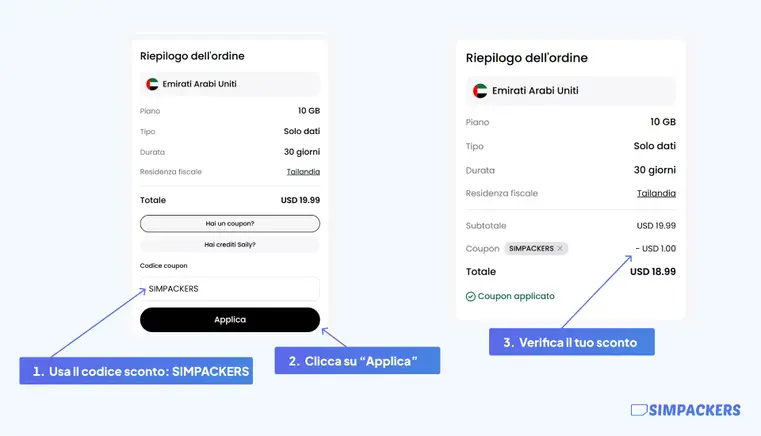Click the "Subtotale" label in right summary

[x=486, y=226]
